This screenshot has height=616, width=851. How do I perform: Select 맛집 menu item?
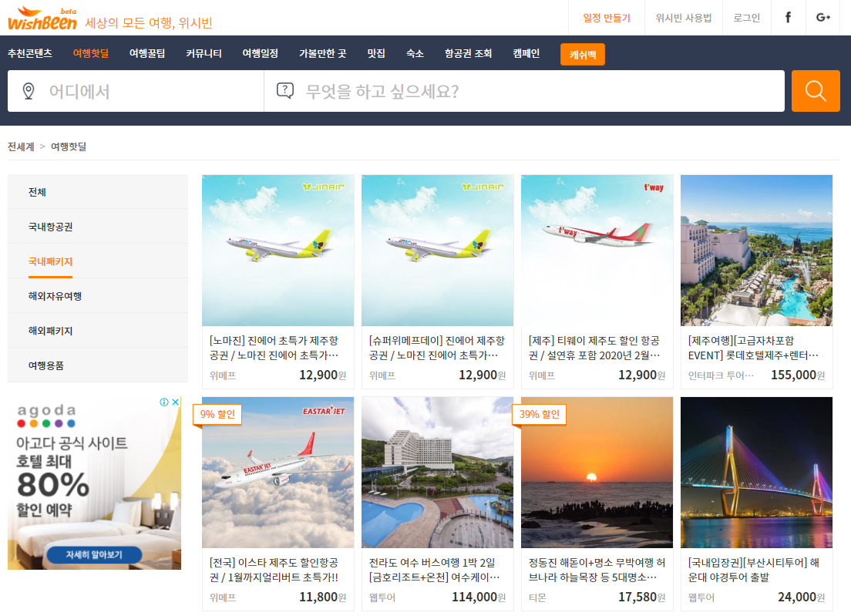(x=376, y=53)
